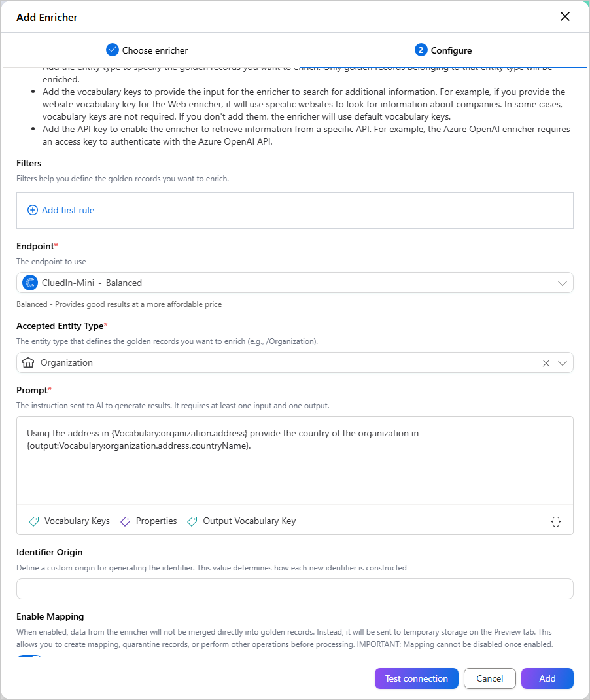This screenshot has height=700, width=590.
Task: Click the curly braces icon in the prompt toolbar
Action: tap(555, 521)
